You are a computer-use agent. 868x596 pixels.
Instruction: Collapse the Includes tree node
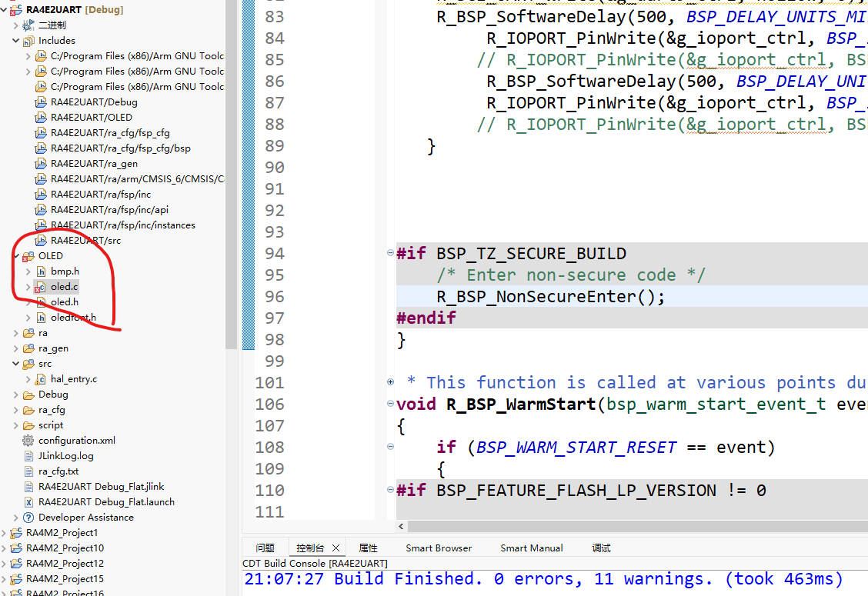click(15, 41)
